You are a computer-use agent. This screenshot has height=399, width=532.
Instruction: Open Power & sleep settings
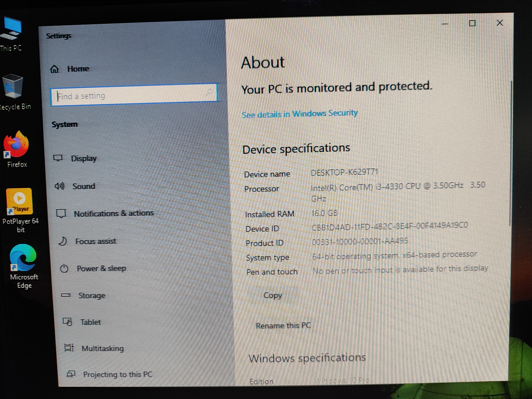pos(101,268)
